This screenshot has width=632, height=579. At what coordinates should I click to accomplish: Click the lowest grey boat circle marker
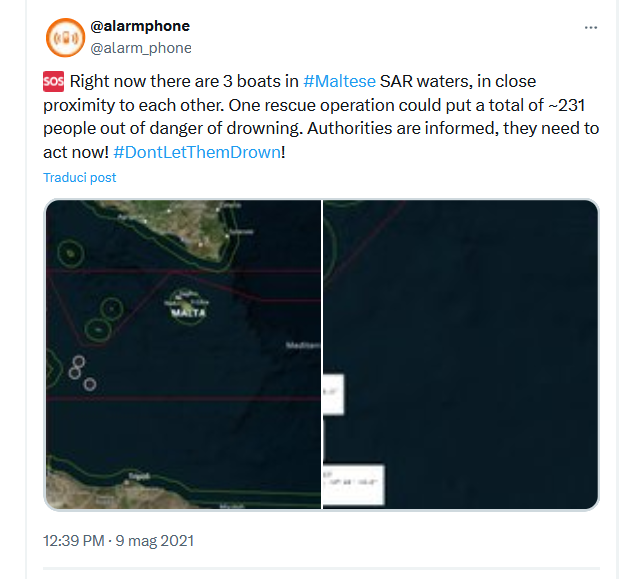90,385
